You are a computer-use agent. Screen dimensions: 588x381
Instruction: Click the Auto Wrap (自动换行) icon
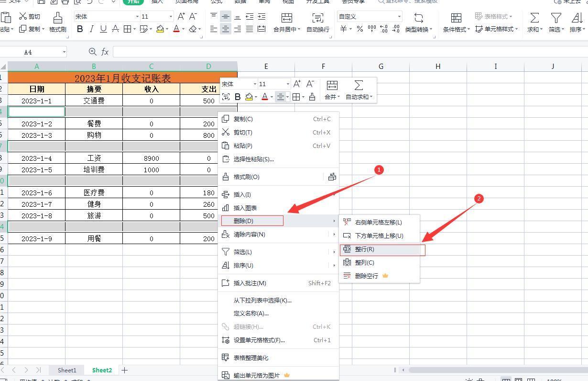[x=317, y=22]
